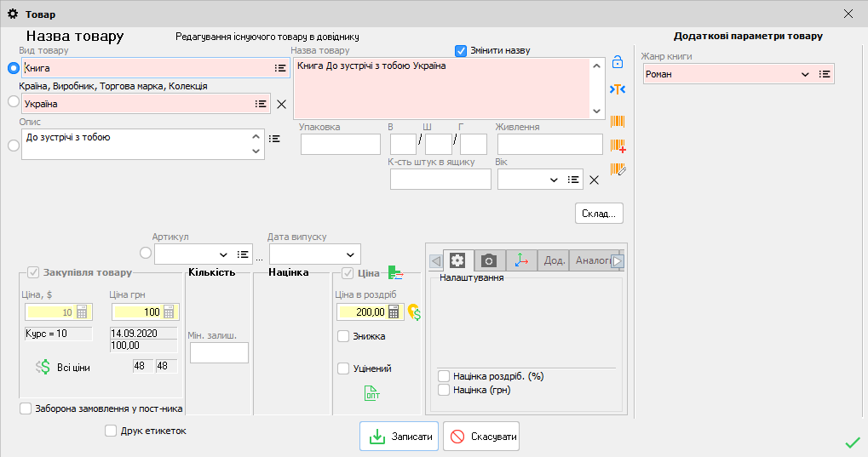Uncheck the 'Змінити назву' checkbox
The width and height of the screenshot is (868, 457).
click(462, 50)
